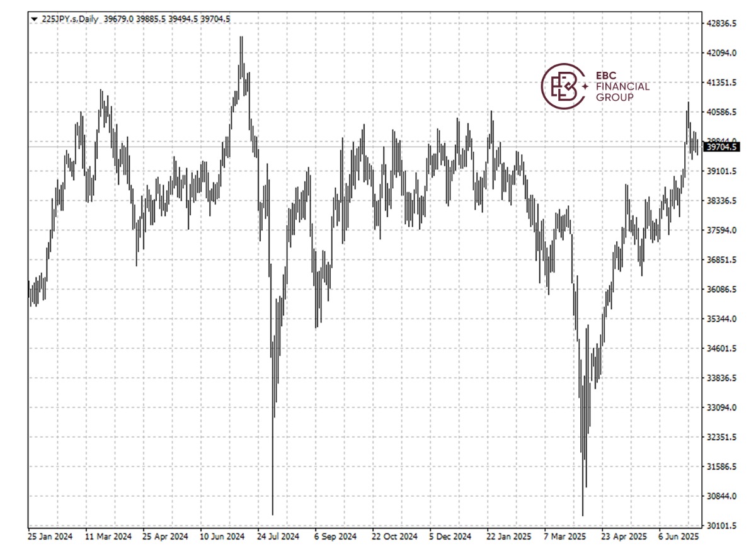Click the 30844.0 price axis label
The height and width of the screenshot is (556, 756).
pos(723,497)
